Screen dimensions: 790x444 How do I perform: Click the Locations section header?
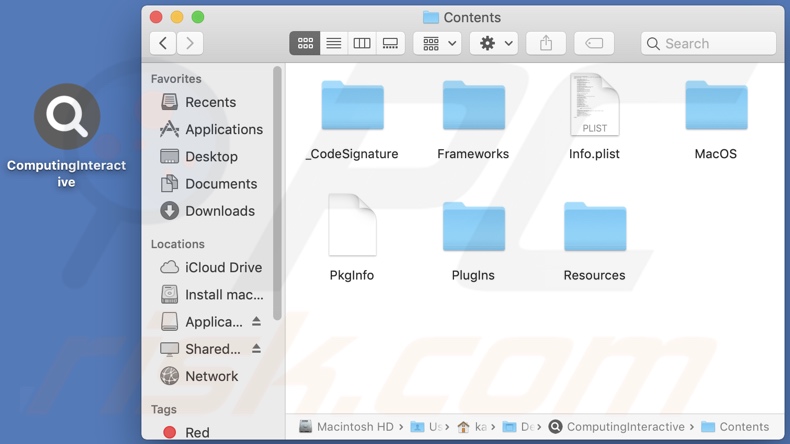coord(177,244)
